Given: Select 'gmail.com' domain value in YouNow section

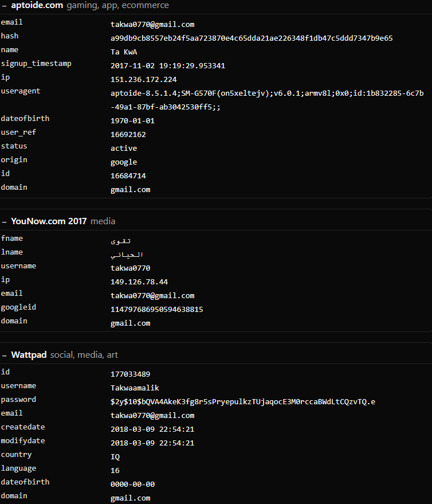Looking at the screenshot, I should click(131, 323).
